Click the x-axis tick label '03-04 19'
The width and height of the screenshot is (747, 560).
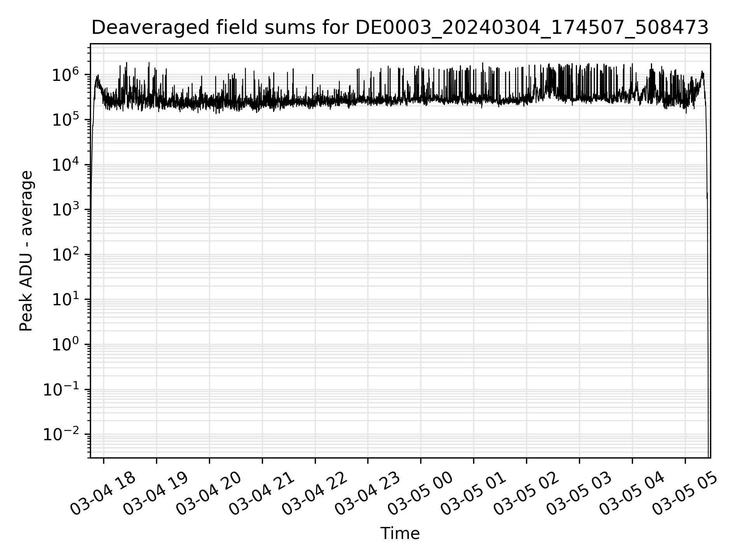click(x=156, y=494)
